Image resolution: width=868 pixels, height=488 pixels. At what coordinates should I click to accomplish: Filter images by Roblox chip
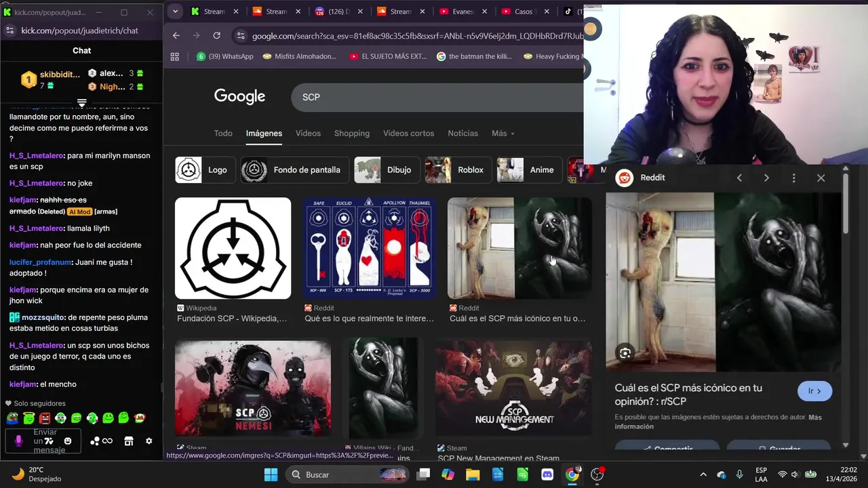pos(458,170)
